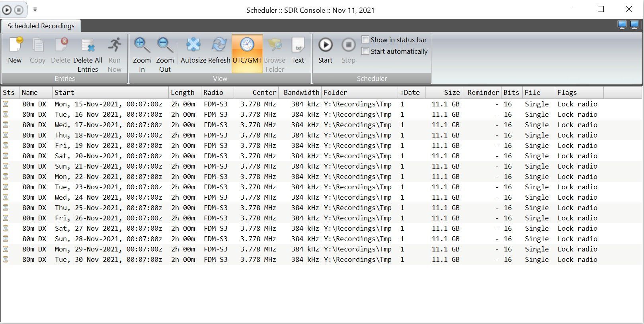Sort by the Start column header
Screen dimensions: 644x324
coord(110,92)
